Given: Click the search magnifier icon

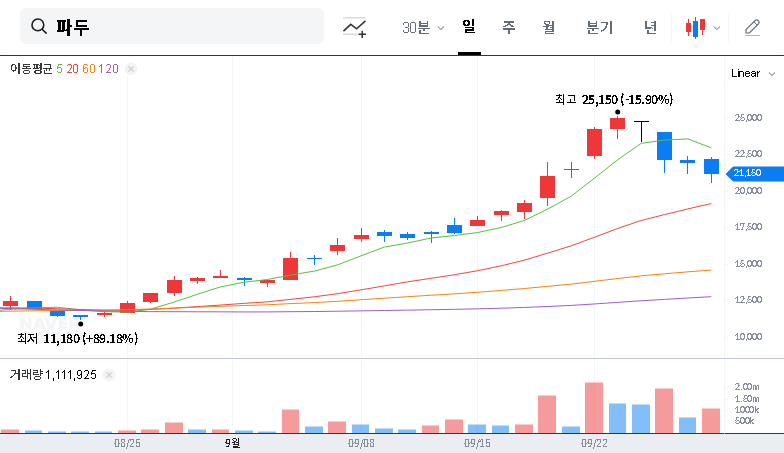Looking at the screenshot, I should [x=38, y=26].
